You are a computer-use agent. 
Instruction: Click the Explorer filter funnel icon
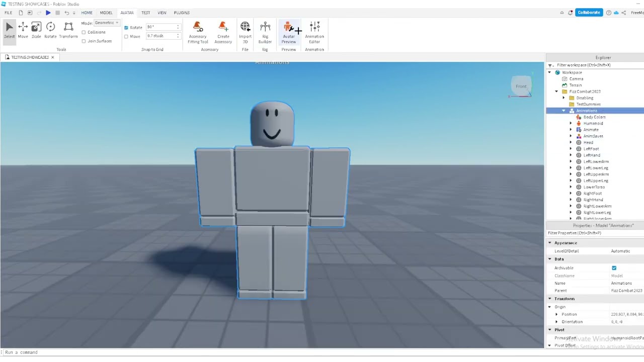click(x=550, y=65)
